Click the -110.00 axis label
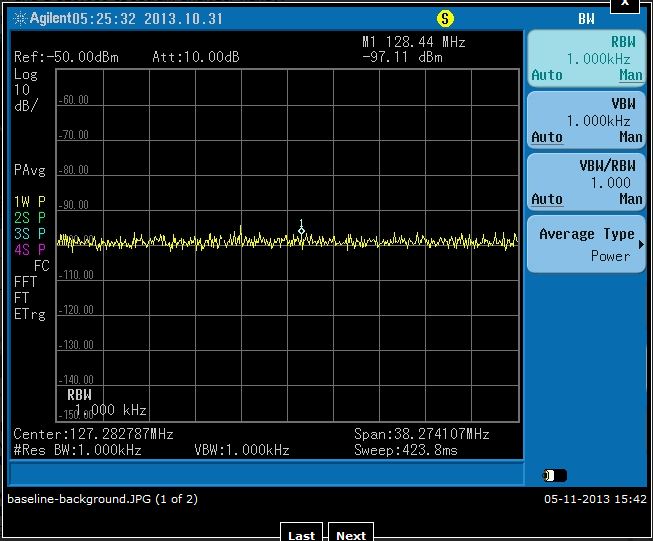The width and height of the screenshot is (653, 541). 76,275
